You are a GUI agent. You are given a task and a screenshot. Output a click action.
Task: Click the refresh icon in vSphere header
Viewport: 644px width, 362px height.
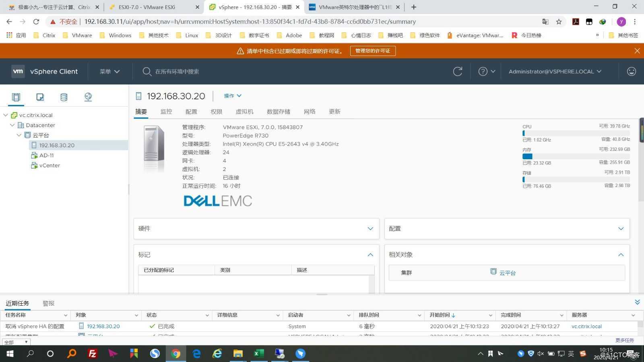point(458,72)
